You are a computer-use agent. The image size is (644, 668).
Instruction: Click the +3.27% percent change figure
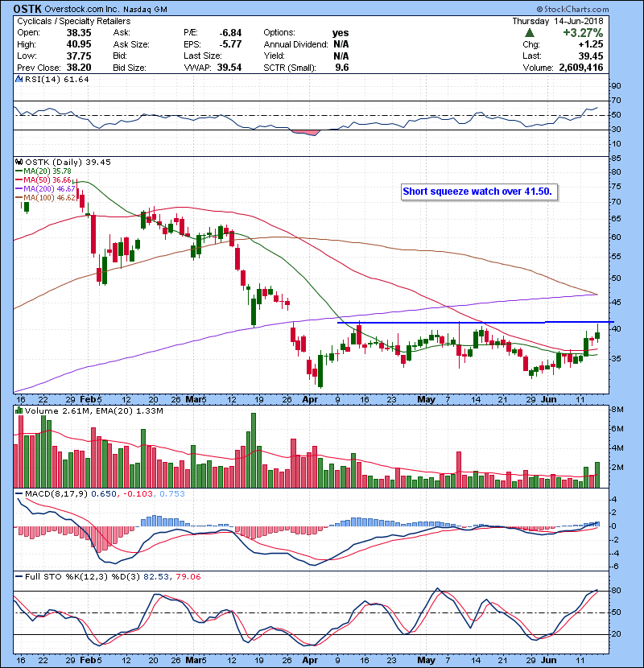click(x=583, y=32)
